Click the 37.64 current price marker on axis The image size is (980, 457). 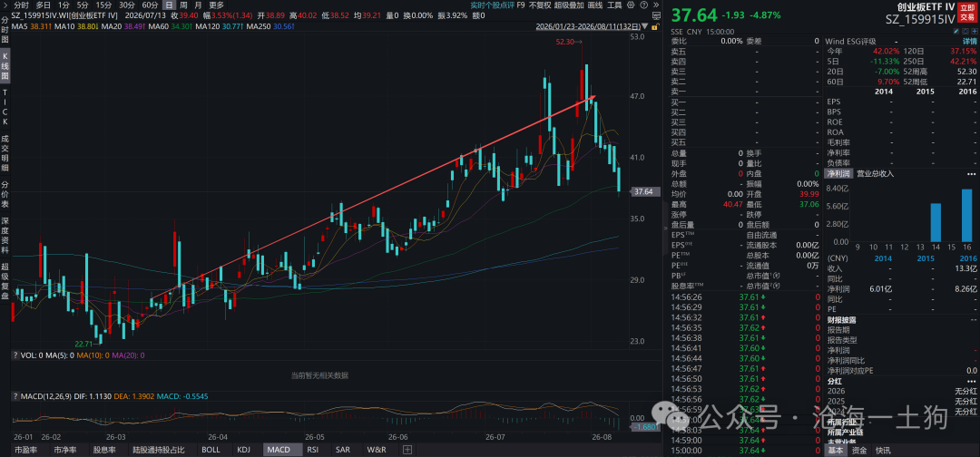coord(643,191)
